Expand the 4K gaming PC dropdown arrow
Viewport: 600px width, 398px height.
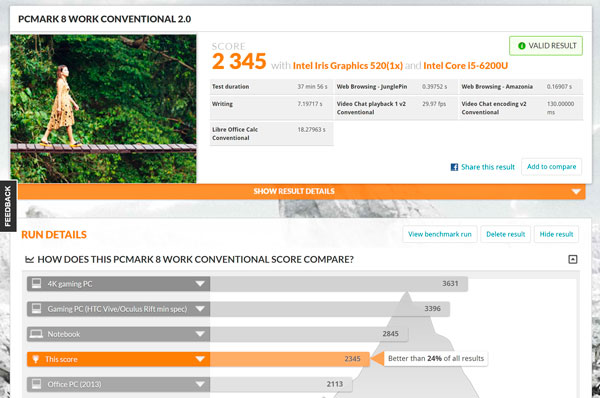coord(200,284)
